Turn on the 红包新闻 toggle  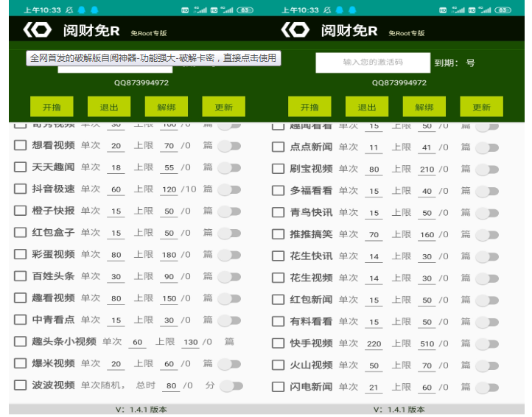487,301
